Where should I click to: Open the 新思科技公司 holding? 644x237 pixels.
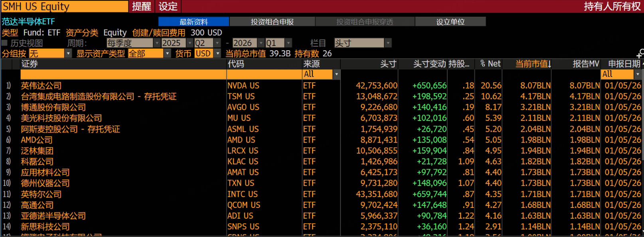pyautogui.click(x=45, y=227)
